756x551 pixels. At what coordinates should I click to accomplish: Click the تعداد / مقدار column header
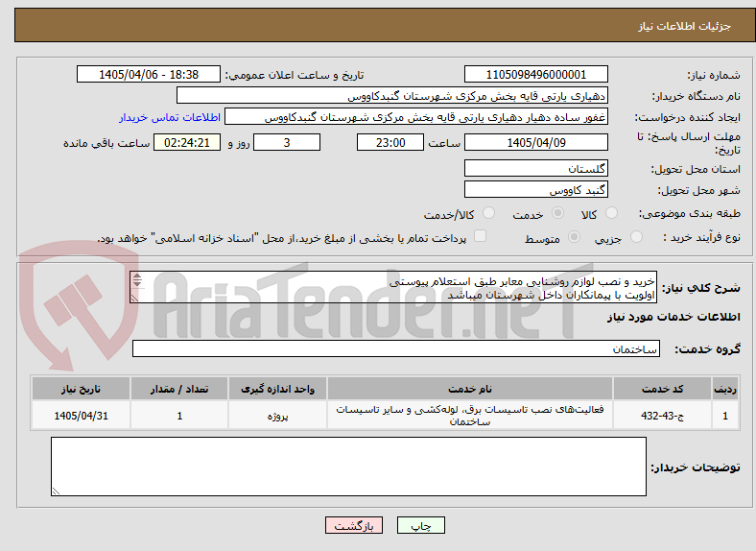click(179, 389)
